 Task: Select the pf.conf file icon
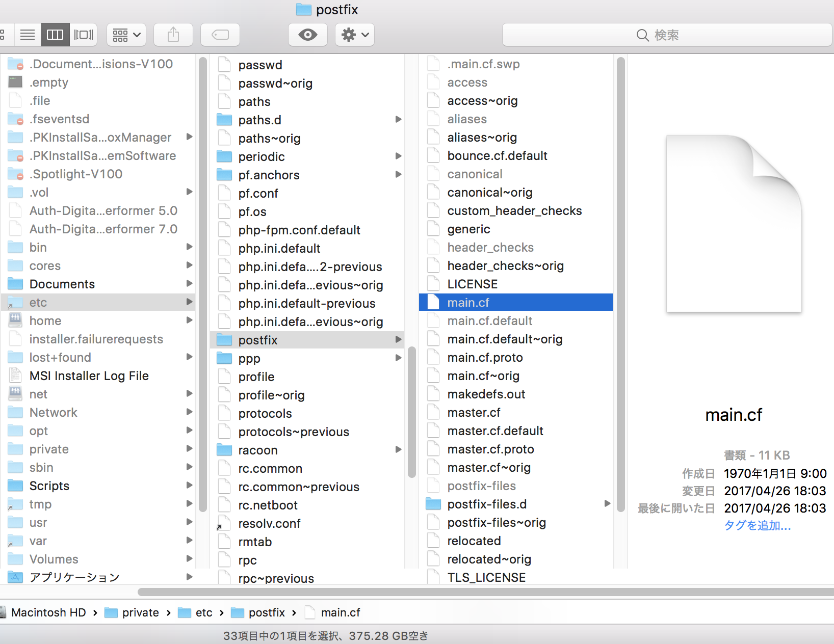[224, 193]
